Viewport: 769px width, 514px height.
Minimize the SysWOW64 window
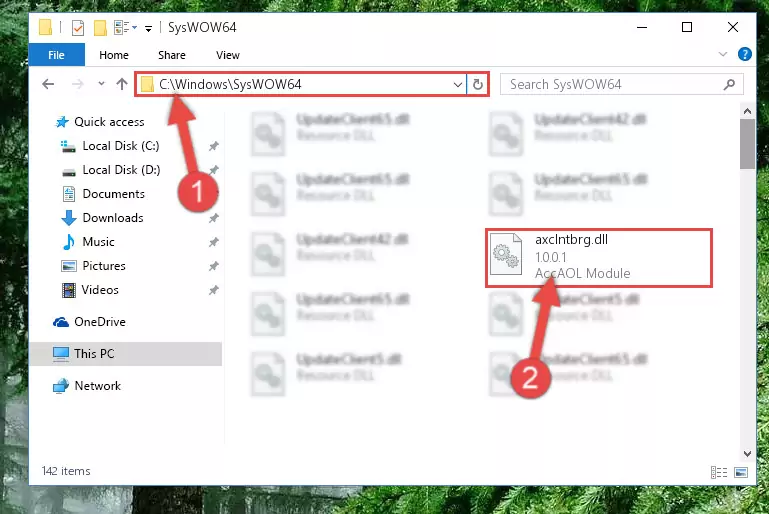(x=641, y=27)
